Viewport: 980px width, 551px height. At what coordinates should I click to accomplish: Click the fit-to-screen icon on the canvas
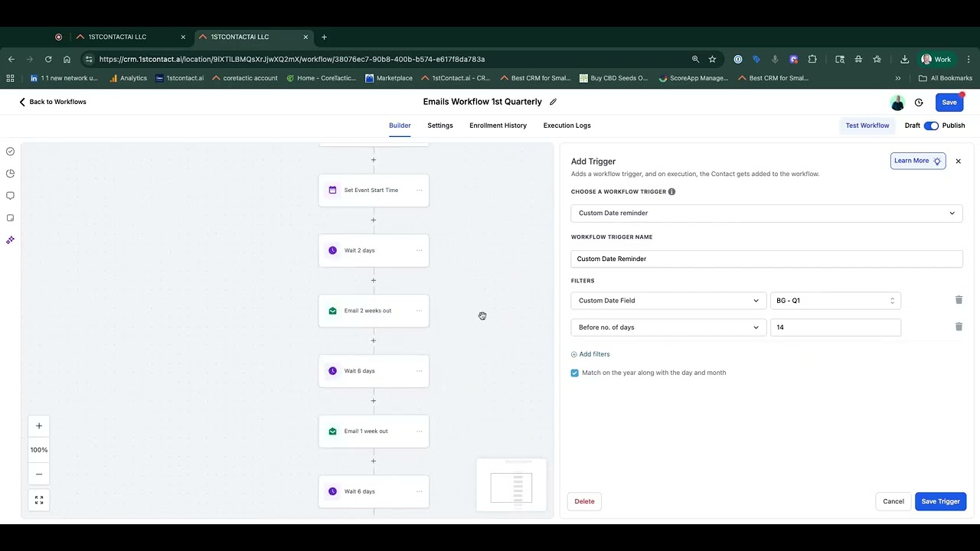pos(39,500)
